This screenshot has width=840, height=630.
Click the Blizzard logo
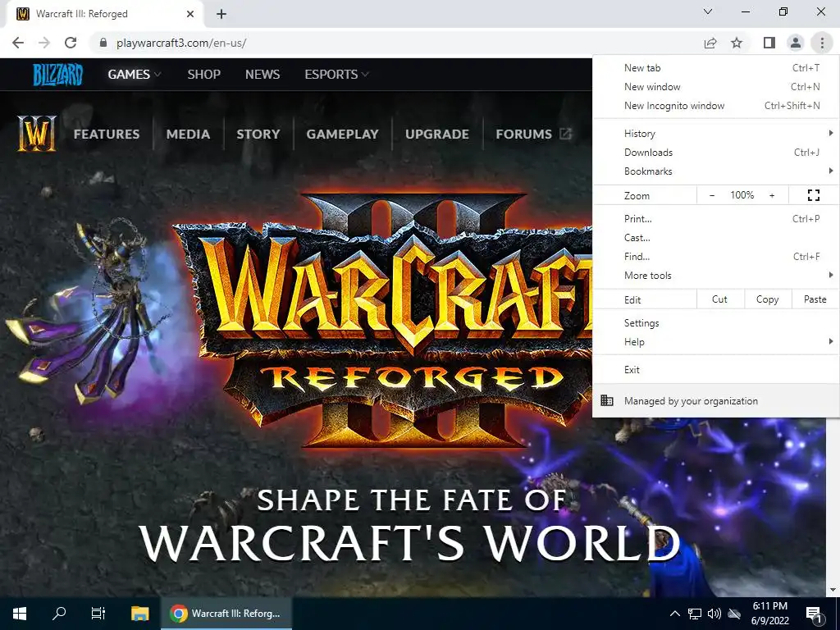(58, 75)
